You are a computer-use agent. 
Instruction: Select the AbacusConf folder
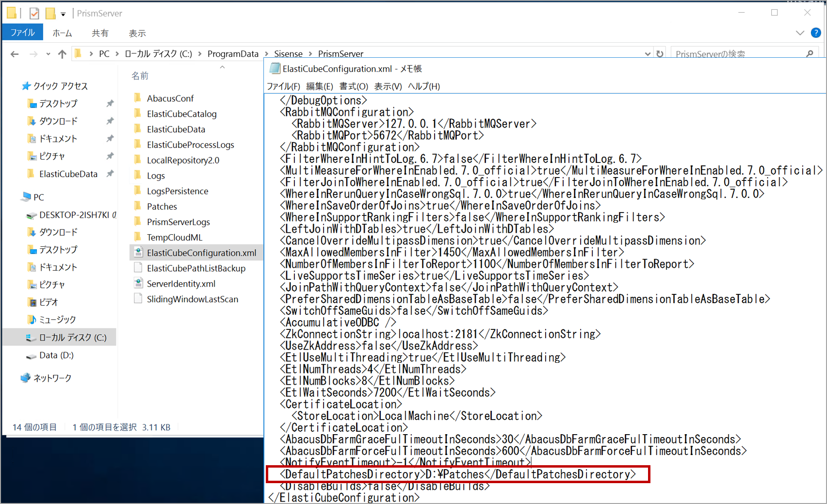pos(170,98)
